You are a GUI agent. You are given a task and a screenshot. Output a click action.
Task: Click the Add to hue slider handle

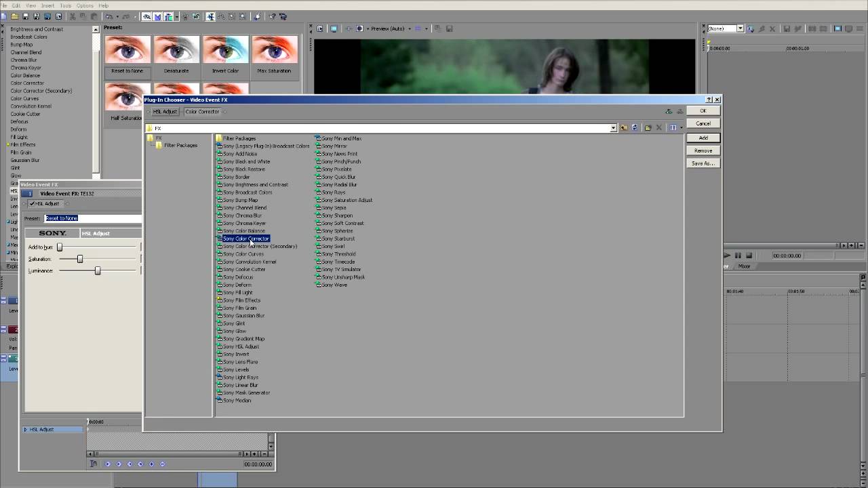pos(60,247)
